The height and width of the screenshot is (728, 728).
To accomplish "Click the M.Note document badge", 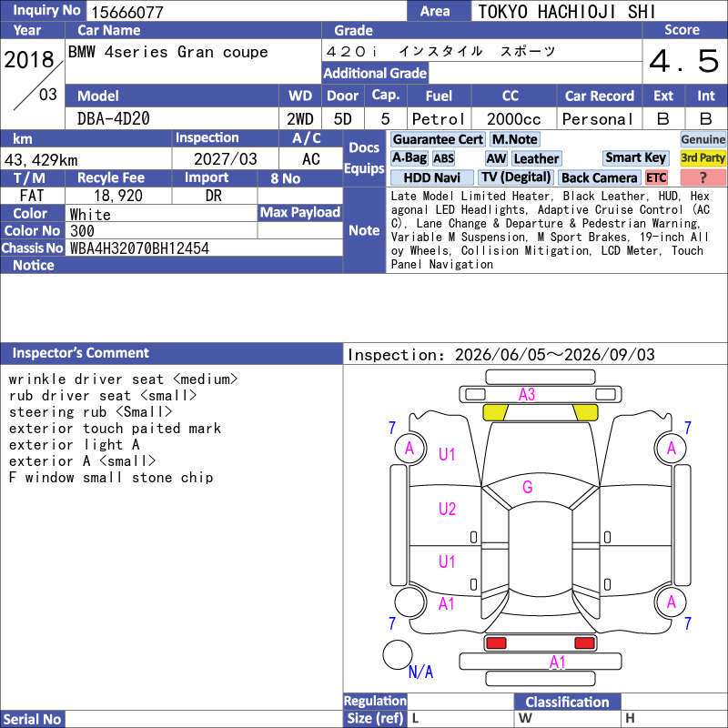I will point(514,139).
